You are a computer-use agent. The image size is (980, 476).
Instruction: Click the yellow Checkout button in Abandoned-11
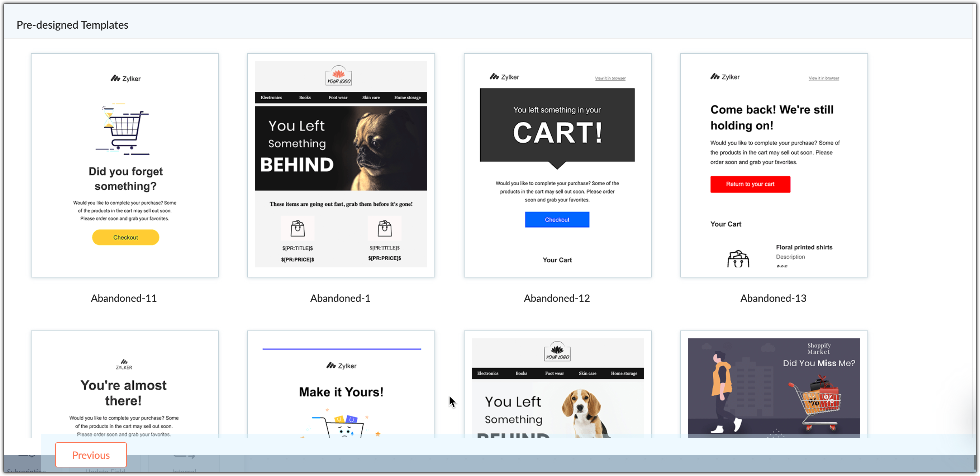point(125,237)
